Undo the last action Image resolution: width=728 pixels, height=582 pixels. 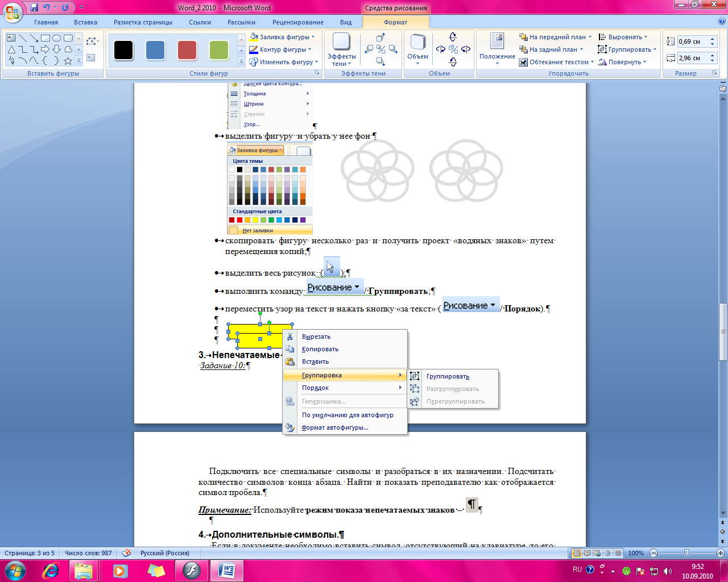[47, 8]
